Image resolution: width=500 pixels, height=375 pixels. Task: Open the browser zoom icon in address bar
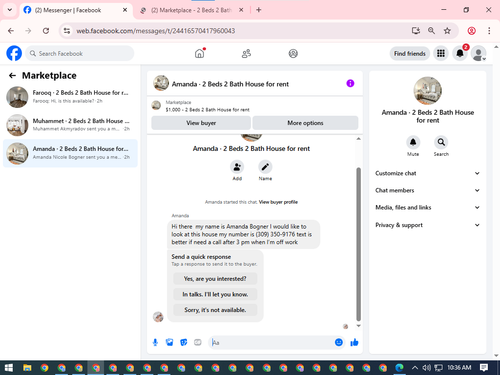coord(431,31)
